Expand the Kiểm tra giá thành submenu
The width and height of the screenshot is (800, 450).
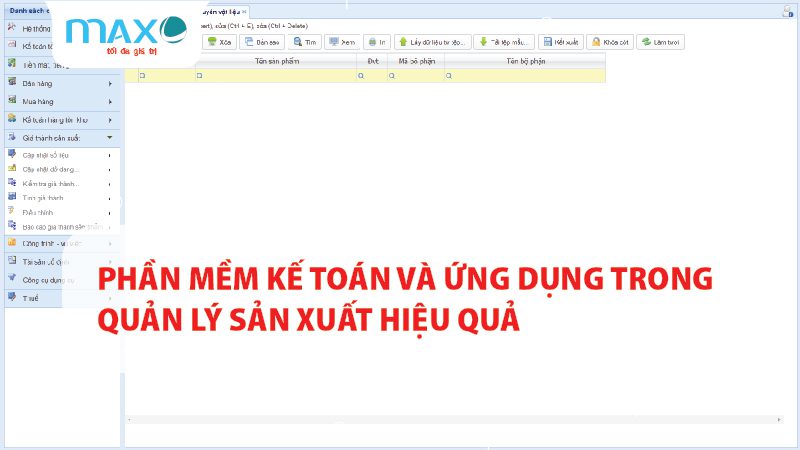[109, 184]
